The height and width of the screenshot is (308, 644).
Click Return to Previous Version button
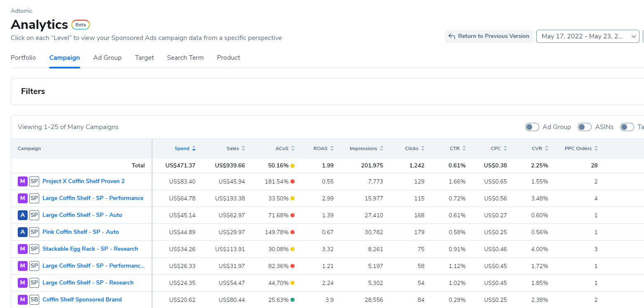tap(489, 36)
